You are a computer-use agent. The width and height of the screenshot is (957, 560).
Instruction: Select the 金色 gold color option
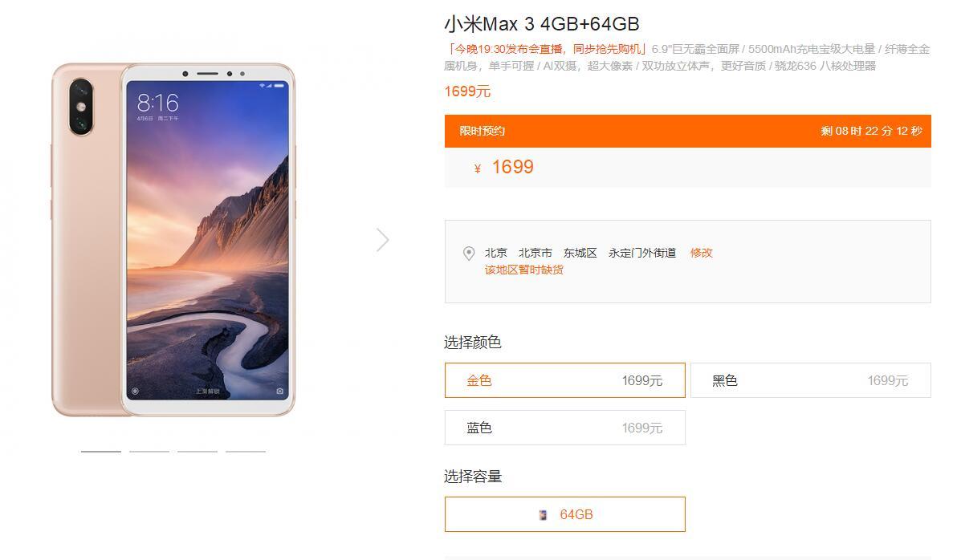[x=565, y=380]
